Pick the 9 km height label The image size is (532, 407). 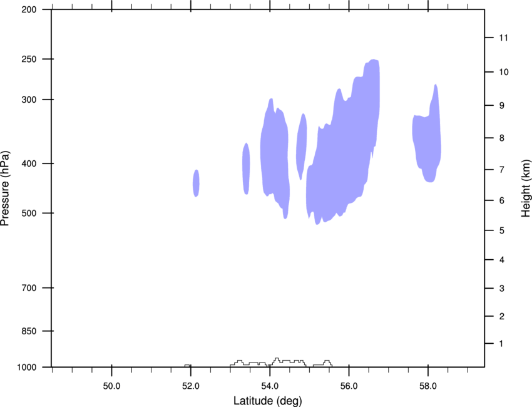click(502, 106)
